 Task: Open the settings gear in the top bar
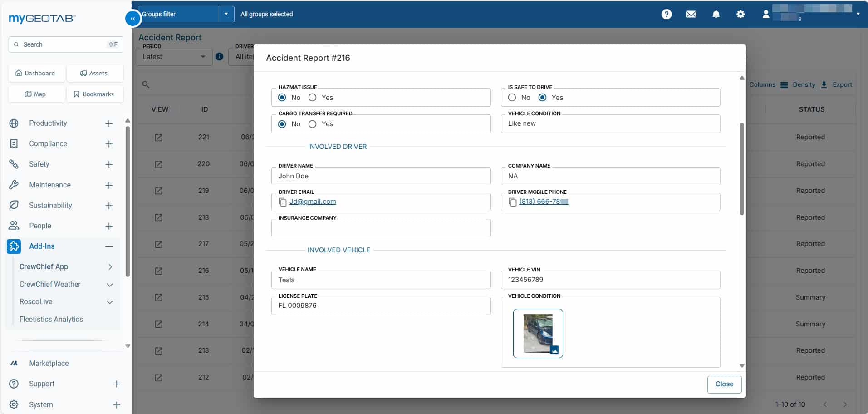[x=740, y=14]
